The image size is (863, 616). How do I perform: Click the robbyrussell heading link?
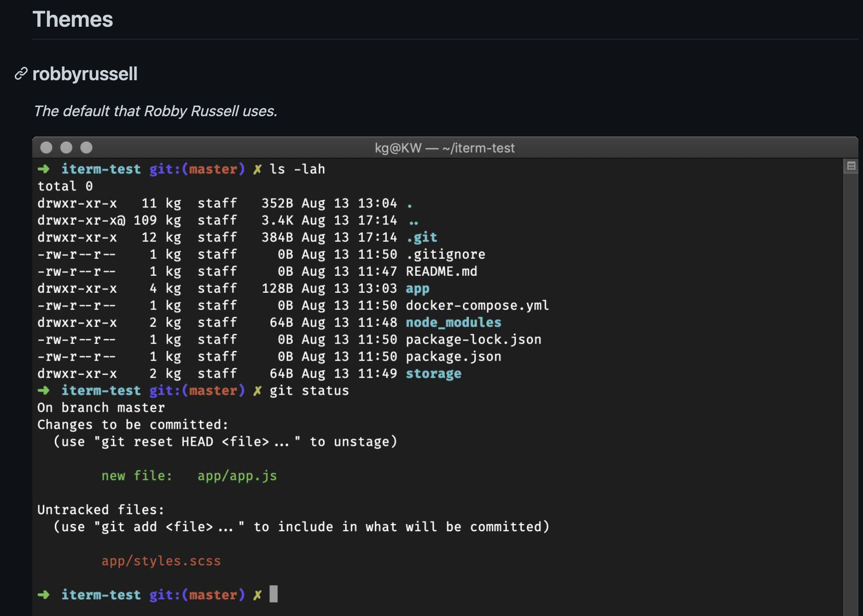pos(85,74)
